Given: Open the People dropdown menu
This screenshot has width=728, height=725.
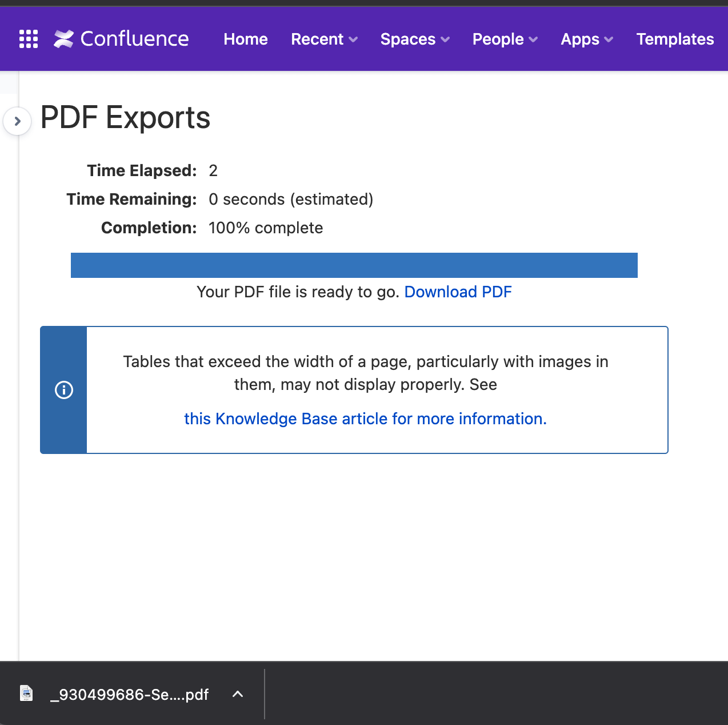Looking at the screenshot, I should [505, 39].
